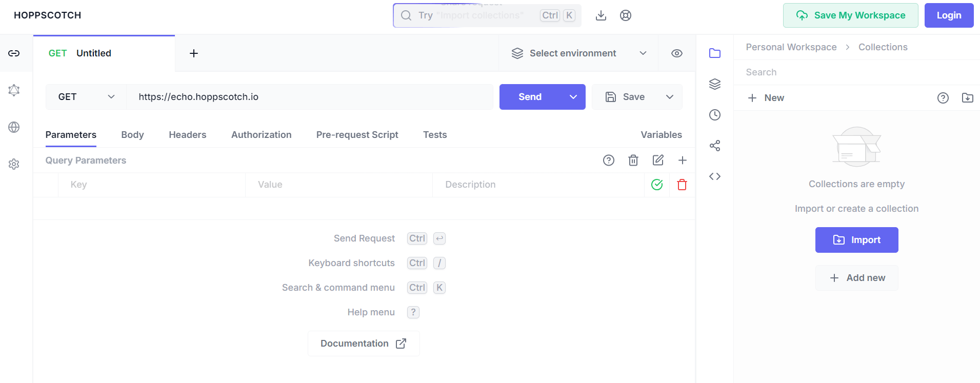Focus the request URL input field

pos(310,97)
